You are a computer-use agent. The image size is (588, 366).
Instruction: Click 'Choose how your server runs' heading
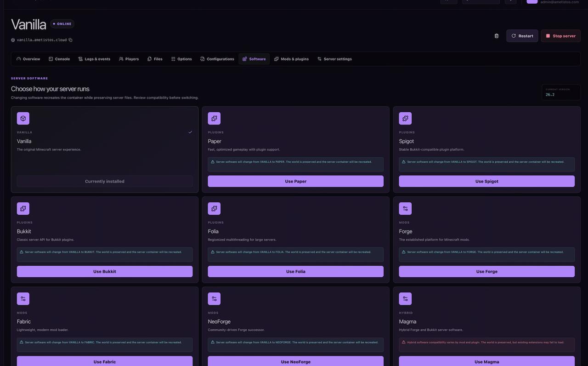click(50, 89)
